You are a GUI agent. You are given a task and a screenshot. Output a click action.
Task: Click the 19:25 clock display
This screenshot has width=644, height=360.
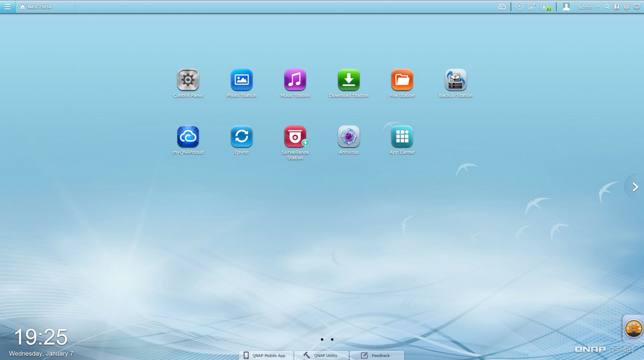40,337
